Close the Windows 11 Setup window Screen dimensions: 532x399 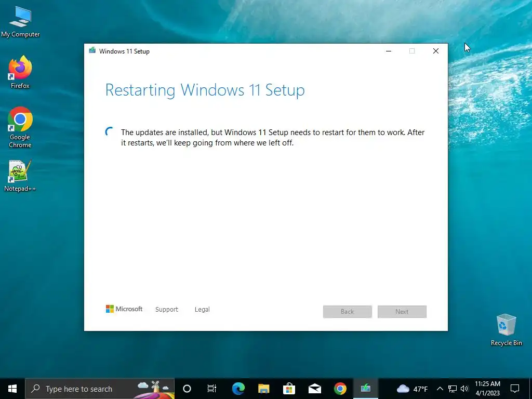436,51
